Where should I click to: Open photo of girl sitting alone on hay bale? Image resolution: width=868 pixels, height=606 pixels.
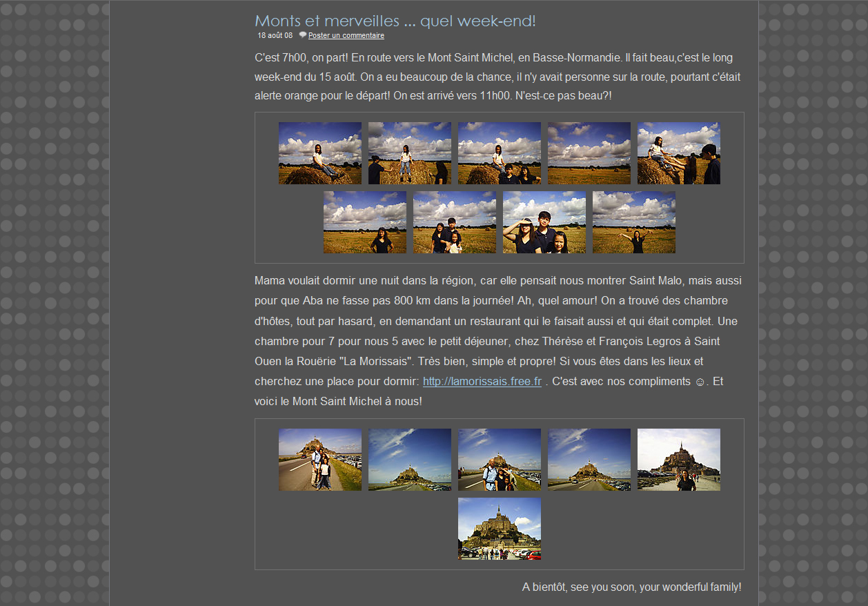click(319, 153)
